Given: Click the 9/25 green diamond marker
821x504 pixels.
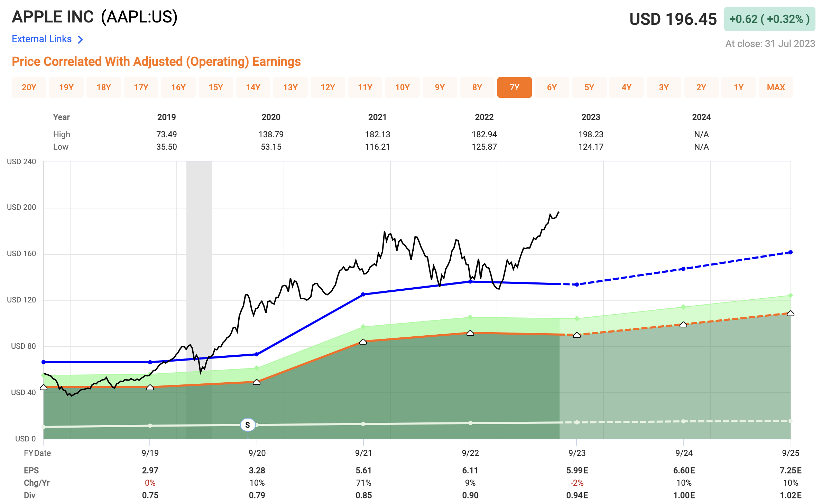Looking at the screenshot, I should (791, 295).
